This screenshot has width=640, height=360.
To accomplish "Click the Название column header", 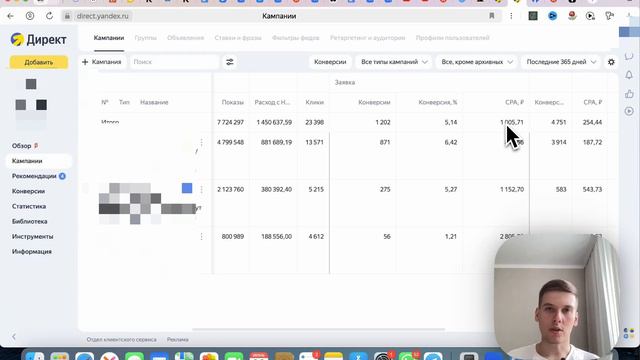I will [154, 102].
